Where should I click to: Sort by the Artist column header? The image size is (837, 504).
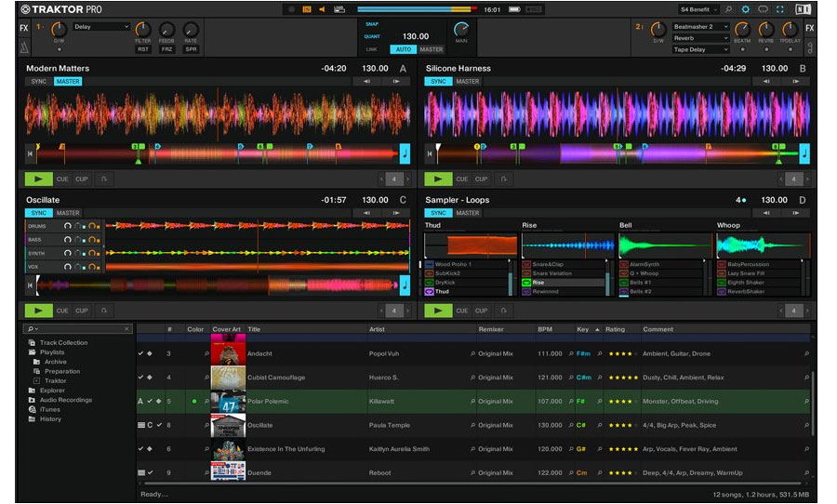click(x=377, y=329)
